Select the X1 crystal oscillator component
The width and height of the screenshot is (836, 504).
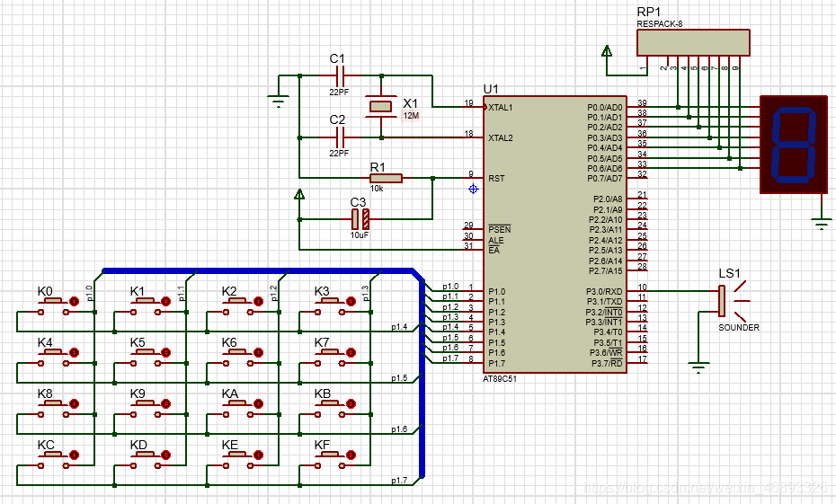381,107
